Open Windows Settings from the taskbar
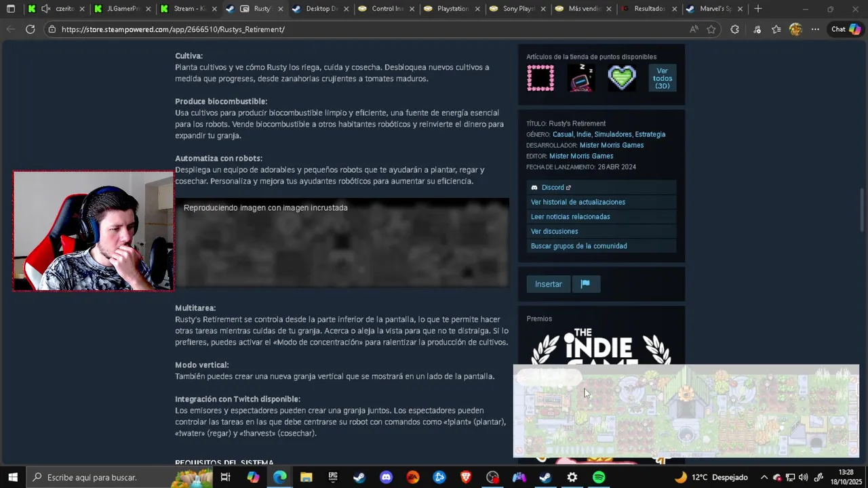This screenshot has height=488, width=868. click(572, 477)
